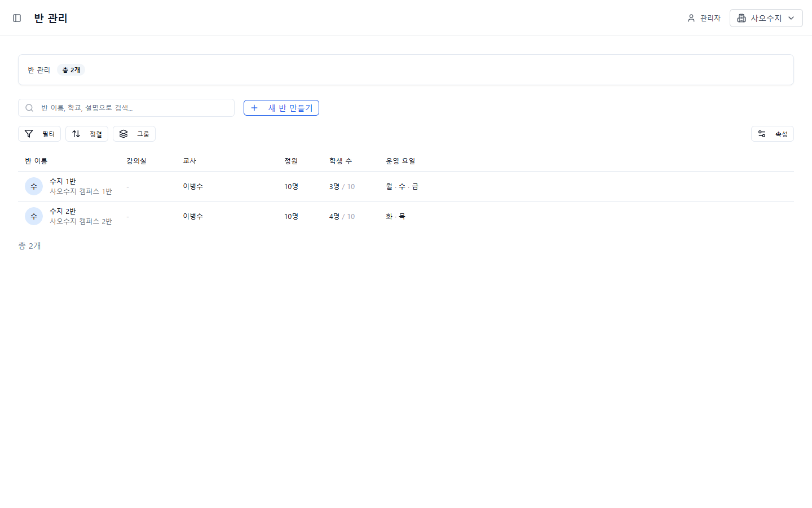Click the 관리자 user profile icon
The height and width of the screenshot is (508, 812).
click(691, 18)
